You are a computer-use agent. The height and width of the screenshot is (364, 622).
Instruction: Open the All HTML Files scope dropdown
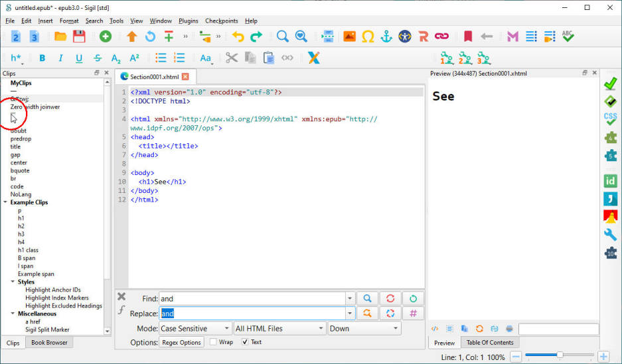(x=279, y=328)
